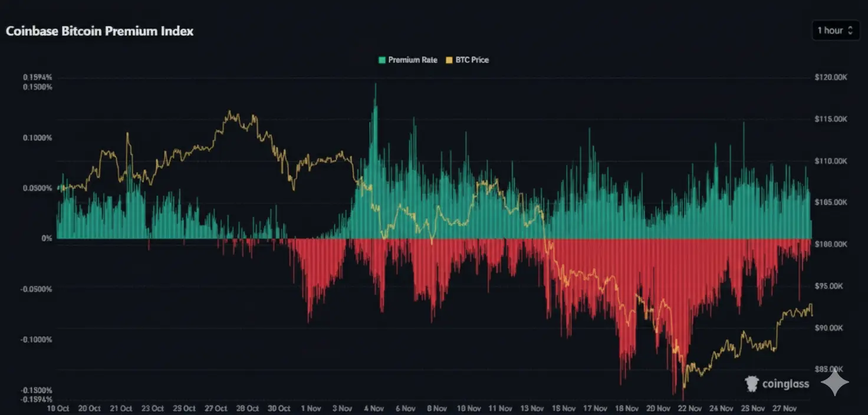This screenshot has height=415, width=868.
Task: Open the 1 hour interval dropdown
Action: point(835,31)
